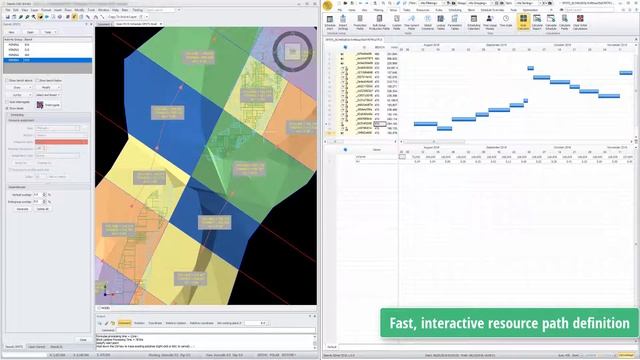Image resolution: width=640 pixels, height=360 pixels.
Task: Open Custom Fields setup
Action: pyautogui.click(x=397, y=22)
